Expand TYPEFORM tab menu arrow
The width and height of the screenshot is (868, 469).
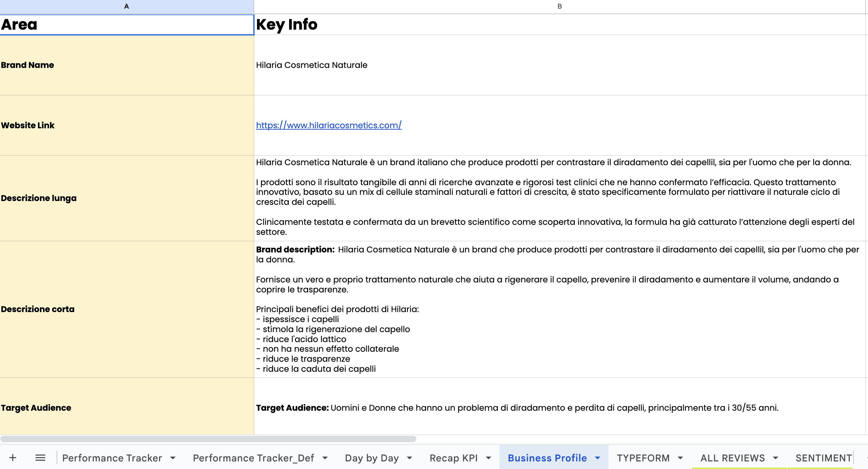tap(680, 458)
